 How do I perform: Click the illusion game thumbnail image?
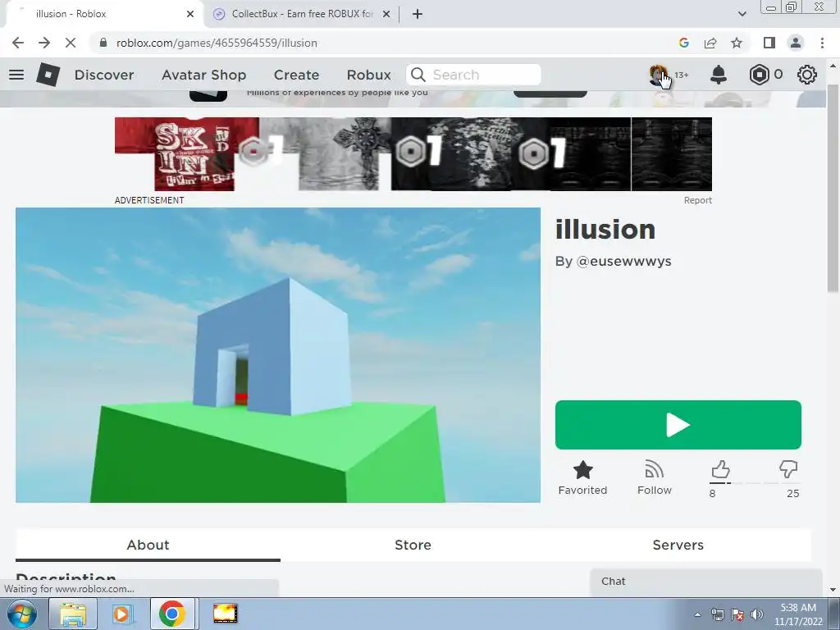[278, 355]
